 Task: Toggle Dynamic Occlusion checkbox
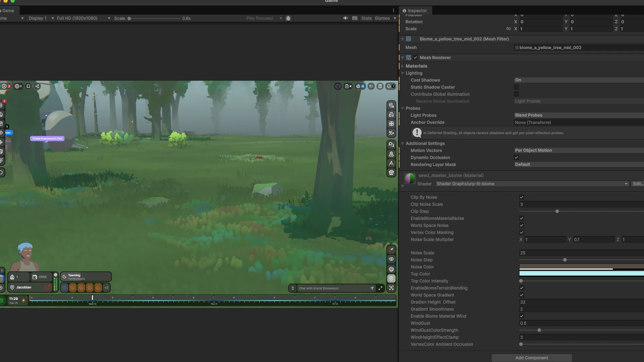tap(516, 158)
